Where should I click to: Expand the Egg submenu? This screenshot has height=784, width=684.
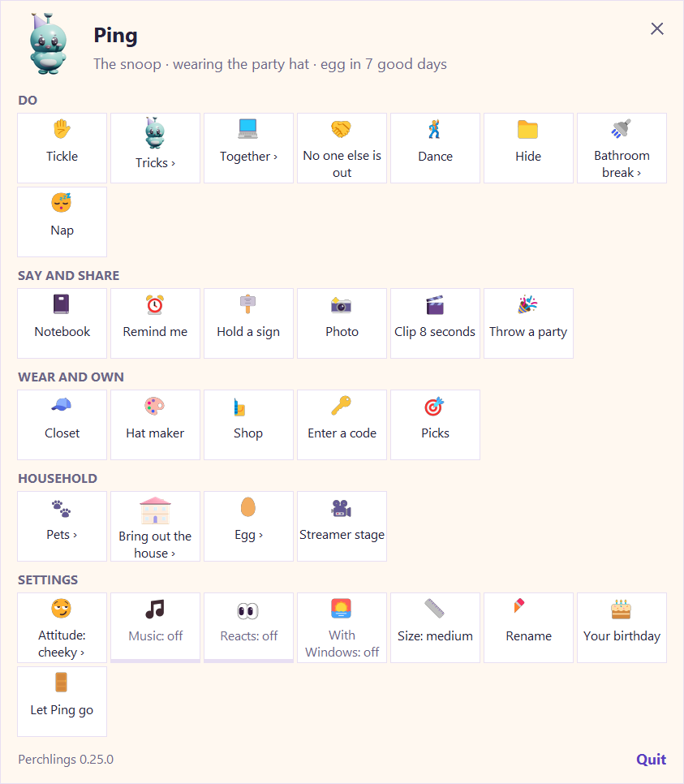click(248, 527)
